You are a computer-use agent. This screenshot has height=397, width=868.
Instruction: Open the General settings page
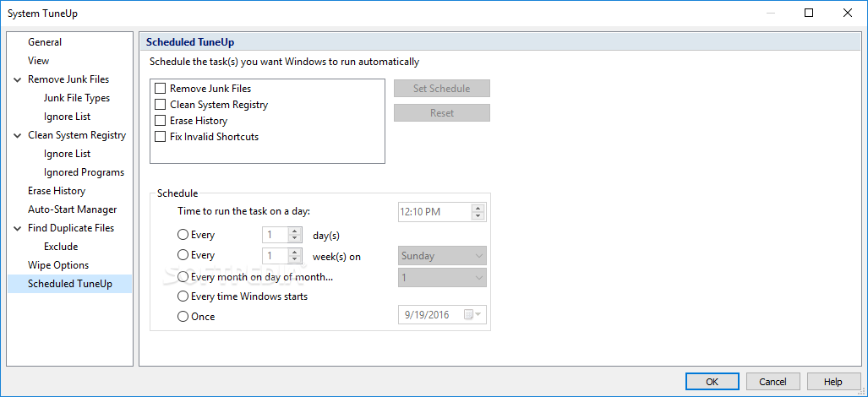click(x=45, y=42)
